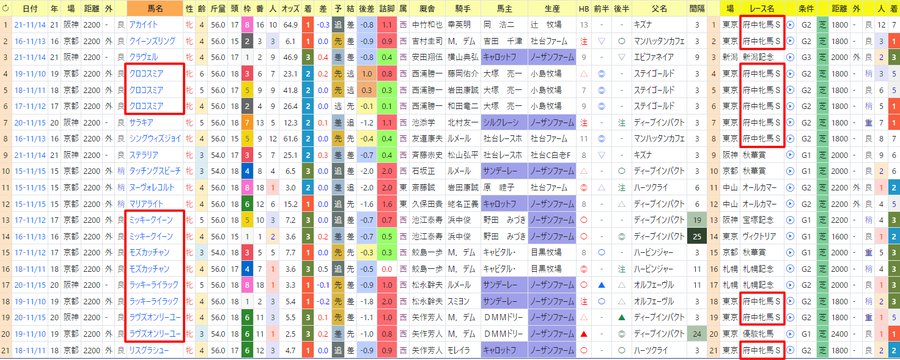The image size is (900, 360).
Task: Play video icon for 阪神 秋華賞 row 9
Action: click(790, 155)
